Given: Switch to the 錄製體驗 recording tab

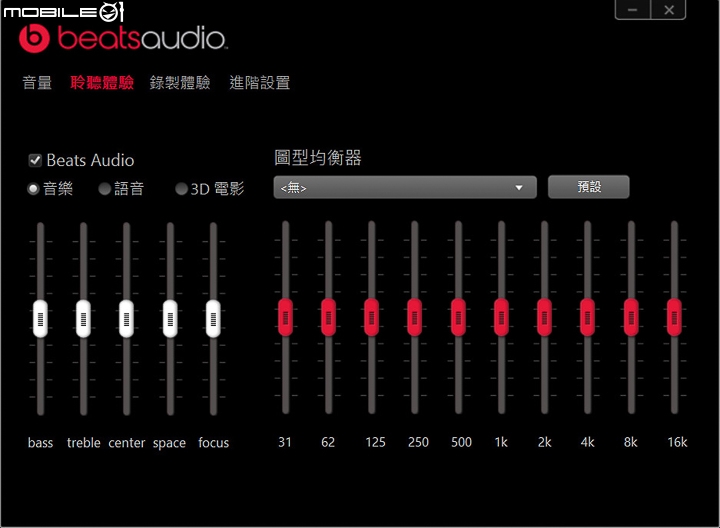Looking at the screenshot, I should pos(180,83).
